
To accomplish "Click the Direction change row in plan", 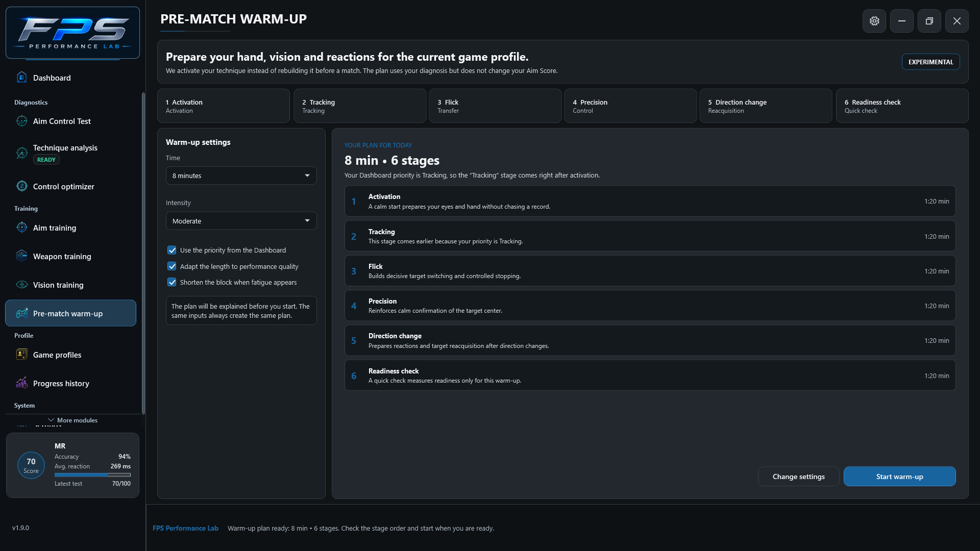I will click(650, 340).
